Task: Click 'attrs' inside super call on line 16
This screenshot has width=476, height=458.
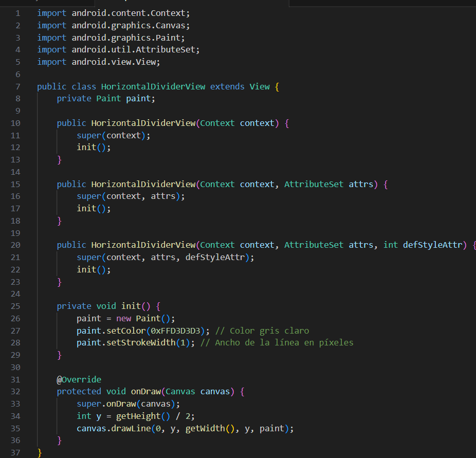Action: click(163, 196)
